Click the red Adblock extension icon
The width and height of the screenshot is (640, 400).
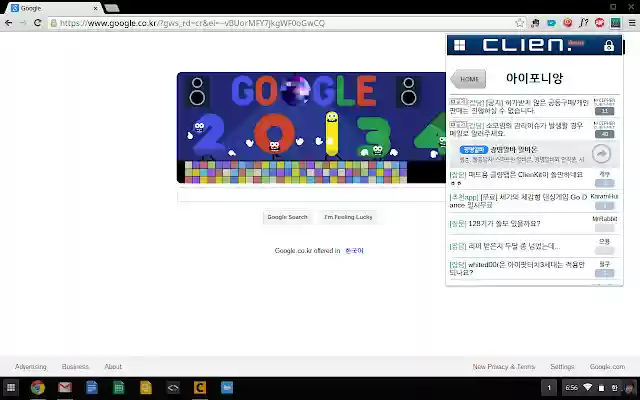pyautogui.click(x=599, y=23)
